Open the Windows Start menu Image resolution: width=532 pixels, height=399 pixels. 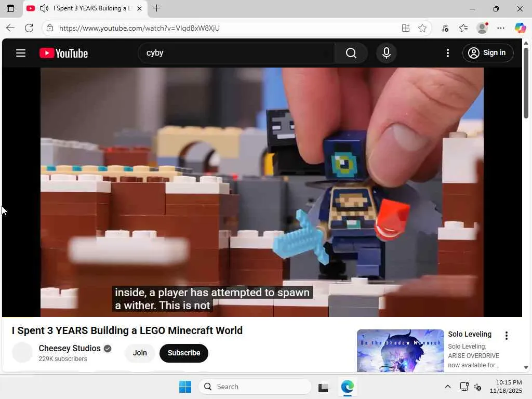(x=185, y=387)
